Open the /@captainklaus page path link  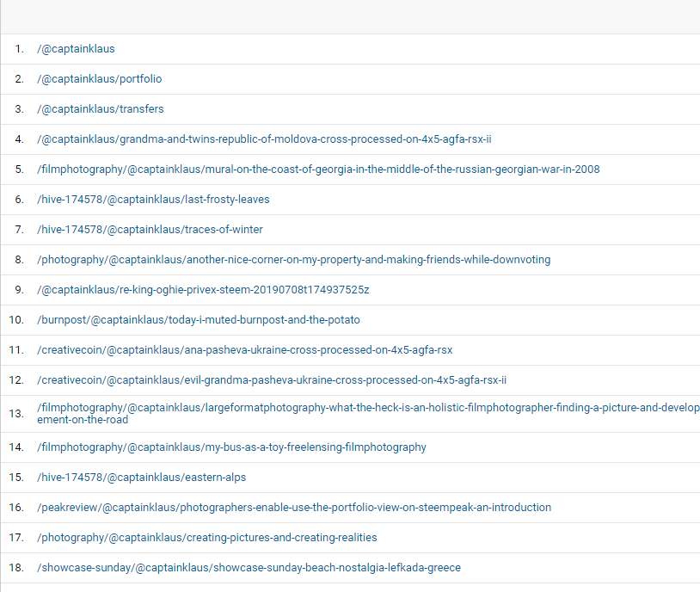(76, 49)
